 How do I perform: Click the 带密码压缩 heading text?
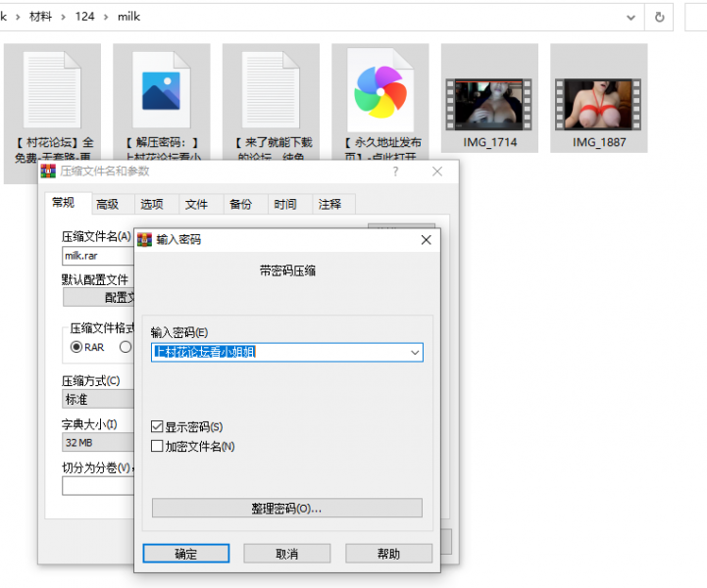287,270
